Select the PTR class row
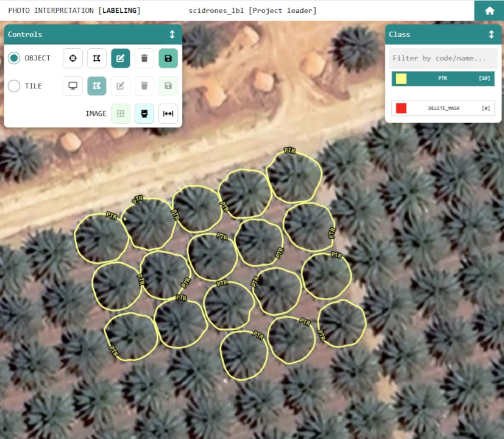 (x=443, y=79)
